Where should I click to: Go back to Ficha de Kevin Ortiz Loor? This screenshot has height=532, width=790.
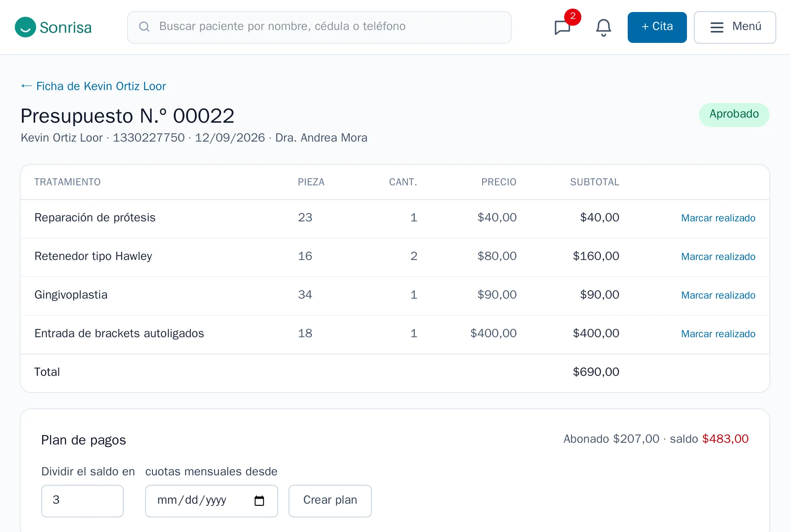click(94, 86)
